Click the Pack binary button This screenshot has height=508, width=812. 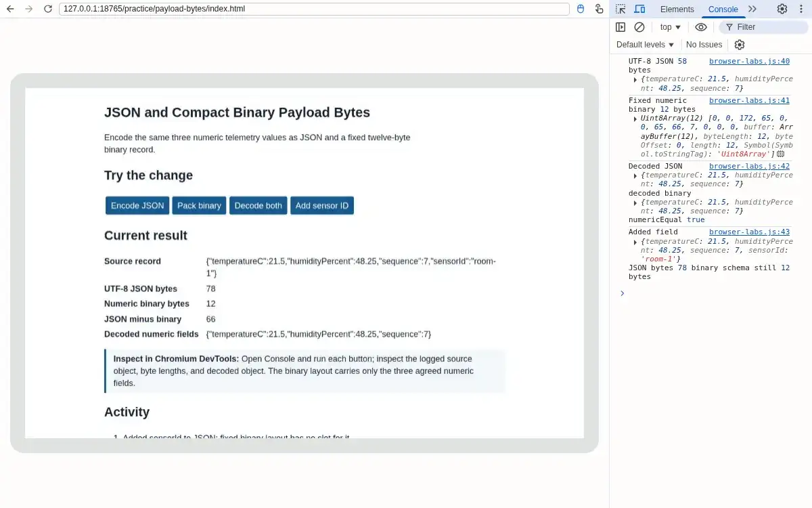(x=199, y=206)
